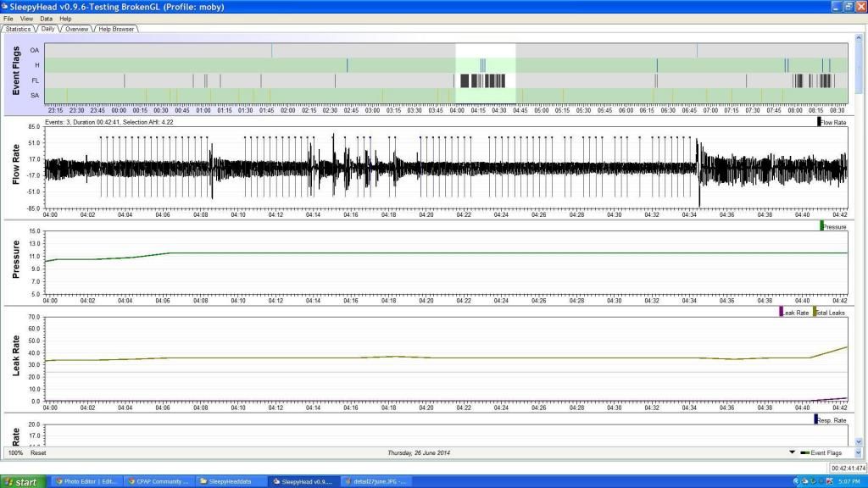Restore down the SleepyHead window
This screenshot has height=488, width=868.
849,7
